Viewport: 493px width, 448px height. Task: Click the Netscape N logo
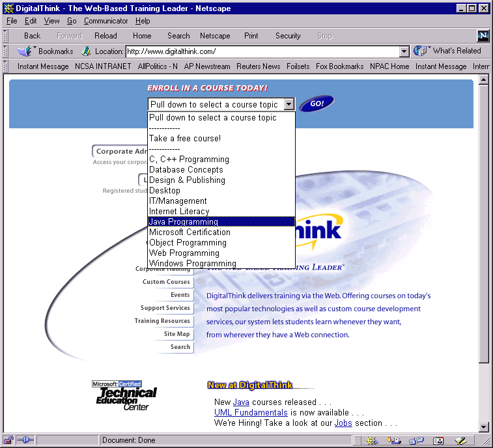coord(483,36)
